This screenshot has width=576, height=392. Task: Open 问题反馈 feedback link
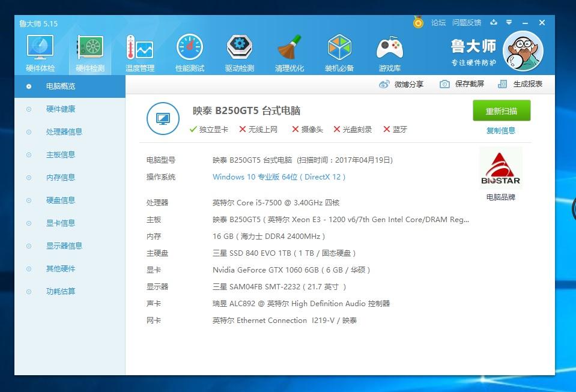467,23
